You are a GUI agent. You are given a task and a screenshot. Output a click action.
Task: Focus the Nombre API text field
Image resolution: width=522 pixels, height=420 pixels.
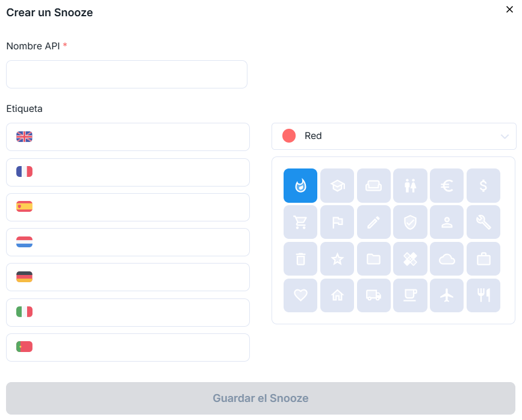126,75
